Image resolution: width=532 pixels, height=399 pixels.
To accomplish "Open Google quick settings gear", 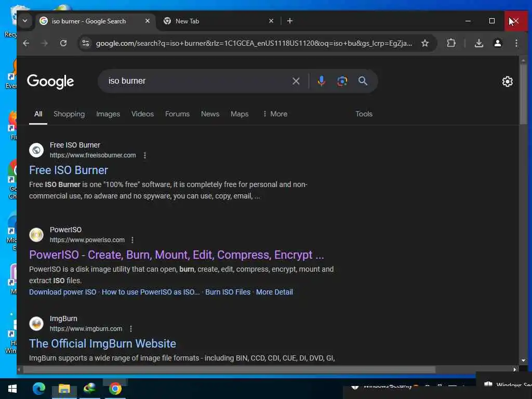I will click(x=507, y=82).
